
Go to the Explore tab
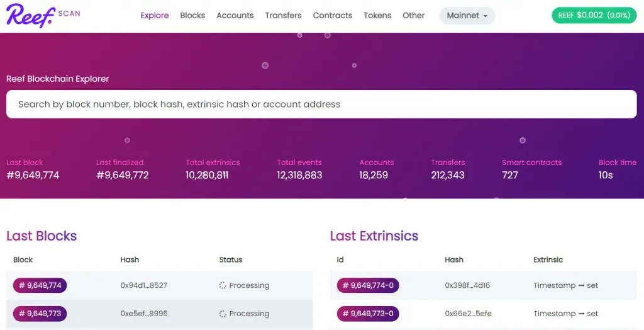(155, 16)
